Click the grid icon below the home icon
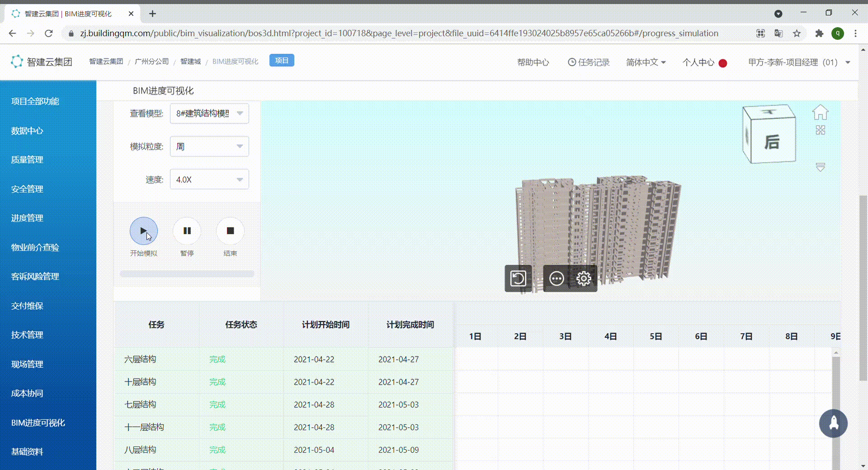Screen dimensions: 868x470 (x=821, y=130)
